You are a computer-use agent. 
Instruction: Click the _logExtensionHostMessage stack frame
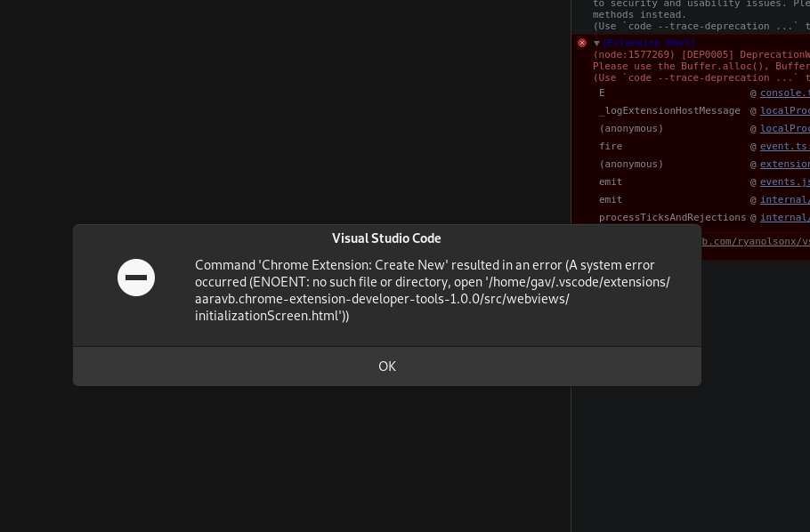669,110
